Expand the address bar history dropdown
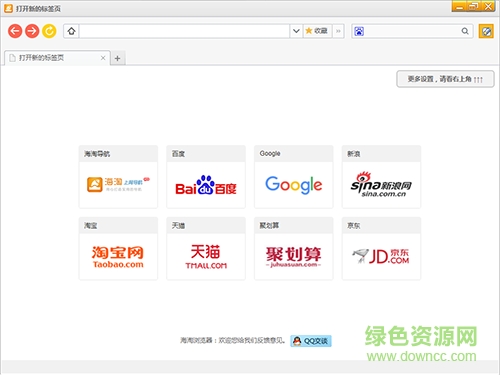The width and height of the screenshot is (500, 375). tap(296, 31)
